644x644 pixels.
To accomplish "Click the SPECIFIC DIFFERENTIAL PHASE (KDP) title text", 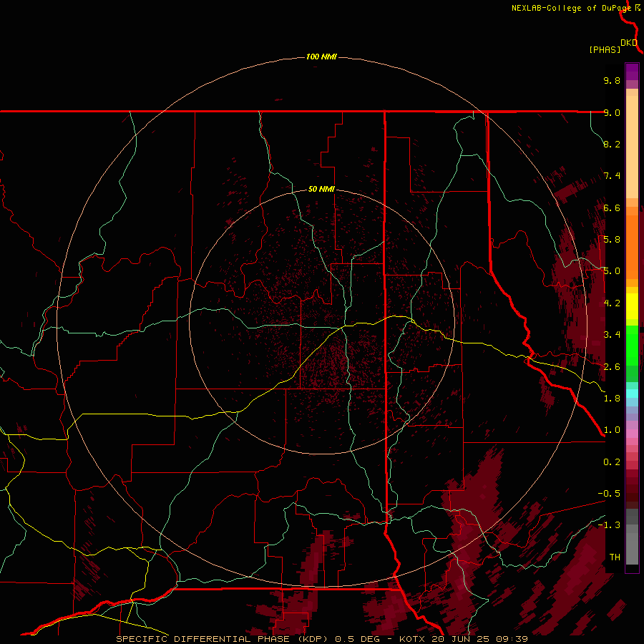I will tap(223, 639).
